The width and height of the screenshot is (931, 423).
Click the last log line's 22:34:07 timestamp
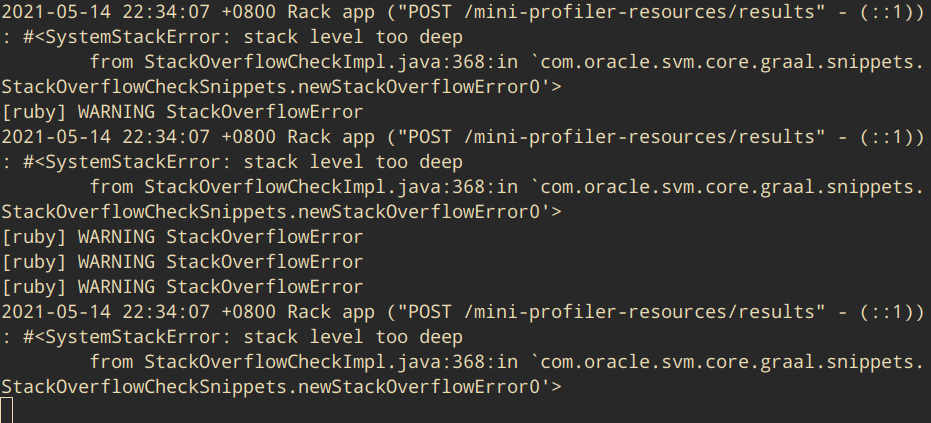[166, 311]
